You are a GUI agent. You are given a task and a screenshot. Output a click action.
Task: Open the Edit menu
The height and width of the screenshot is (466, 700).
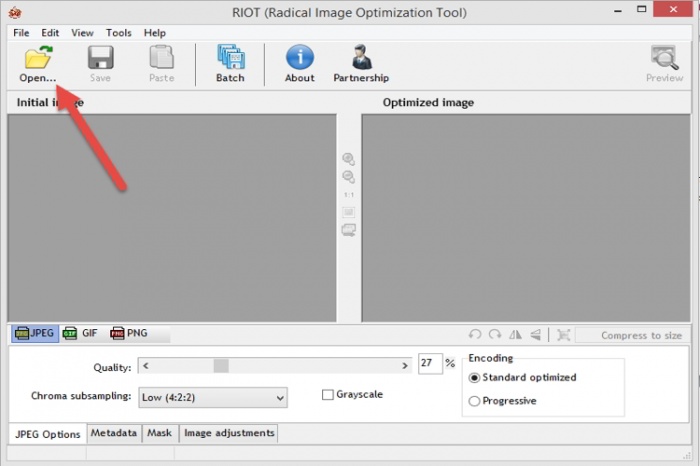coord(50,33)
